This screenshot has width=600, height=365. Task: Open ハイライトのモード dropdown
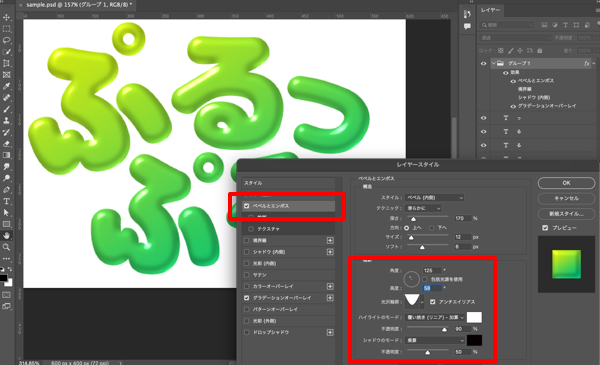point(435,317)
